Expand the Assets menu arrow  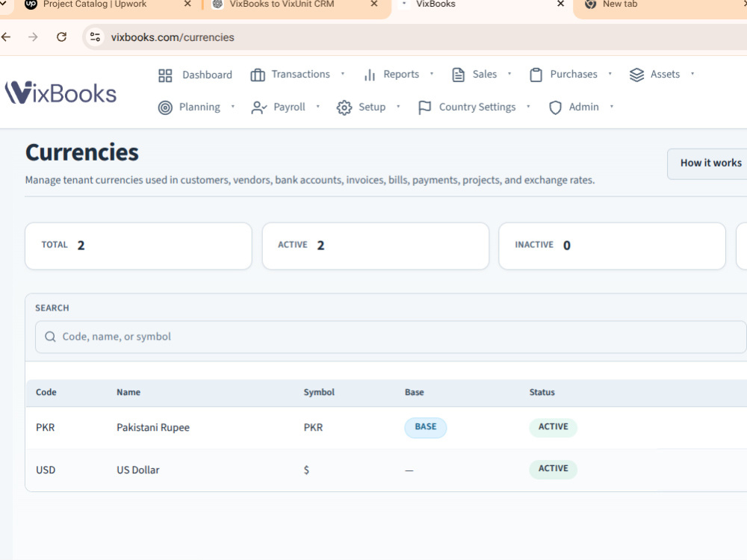[692, 74]
